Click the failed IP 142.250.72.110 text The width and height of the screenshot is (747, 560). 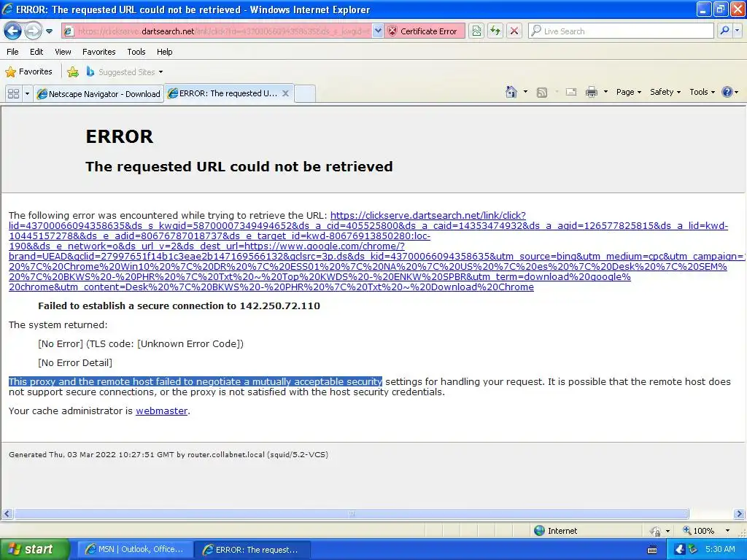[279, 306]
